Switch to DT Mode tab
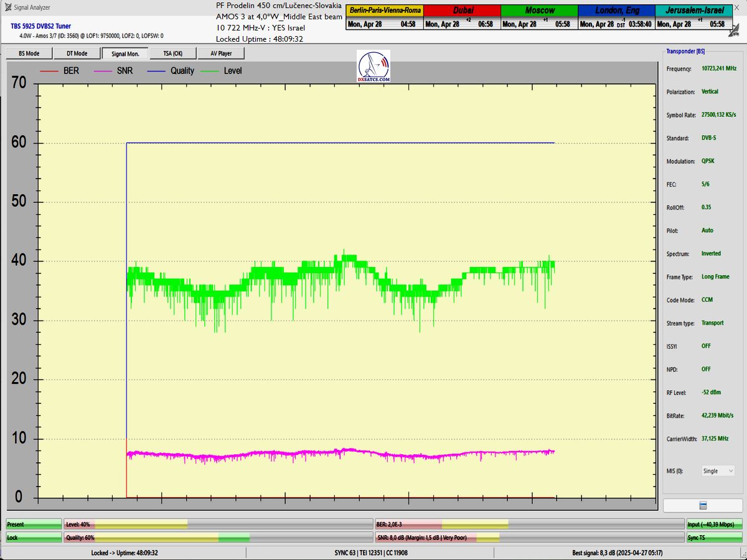 click(x=77, y=54)
